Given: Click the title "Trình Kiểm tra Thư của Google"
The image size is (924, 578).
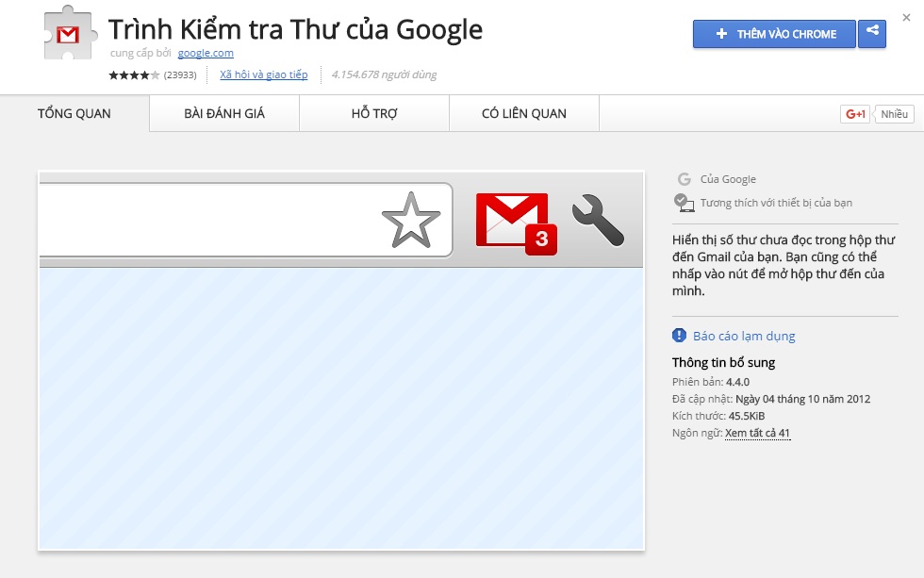Looking at the screenshot, I should (x=295, y=29).
